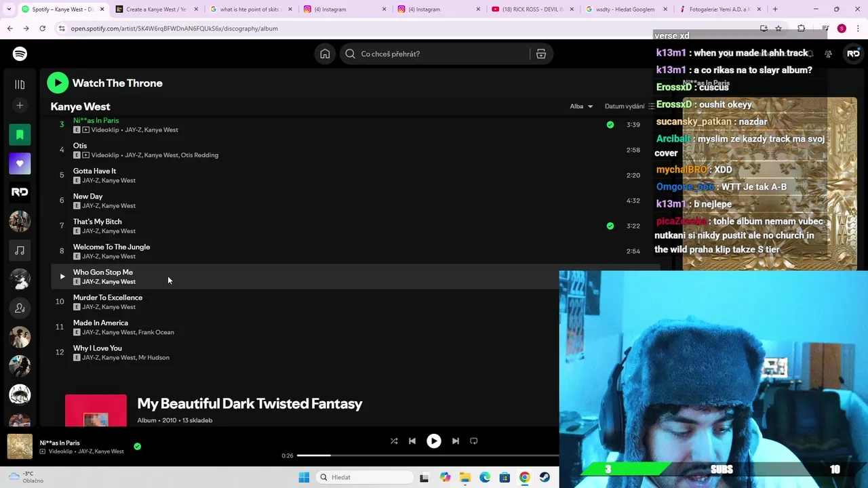Select Why I Love You track
This screenshot has width=868, height=488.
(x=98, y=348)
